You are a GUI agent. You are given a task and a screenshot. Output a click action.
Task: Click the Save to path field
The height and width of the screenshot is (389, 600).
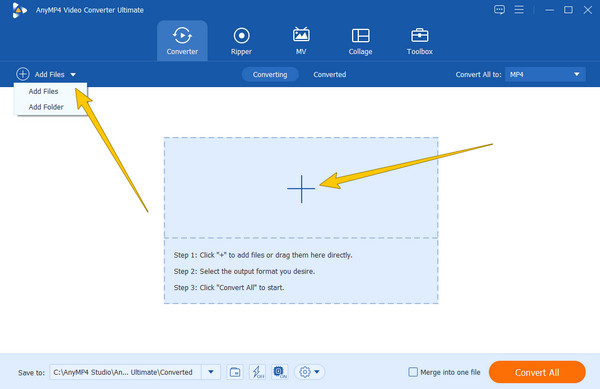126,372
